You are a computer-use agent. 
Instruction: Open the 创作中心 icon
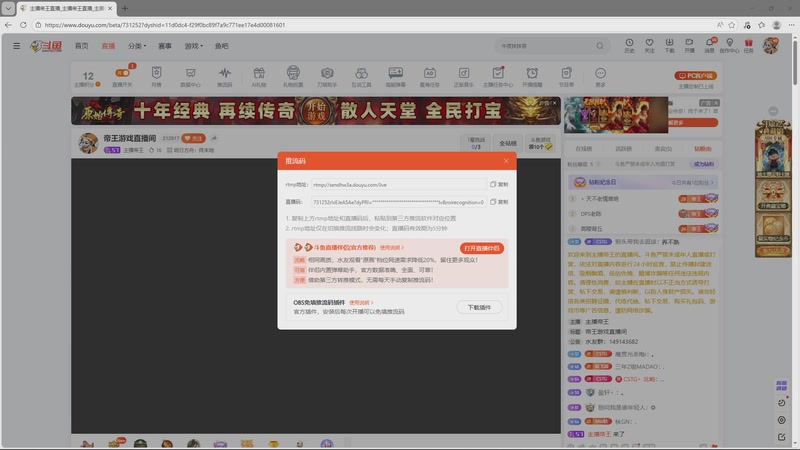click(x=730, y=45)
